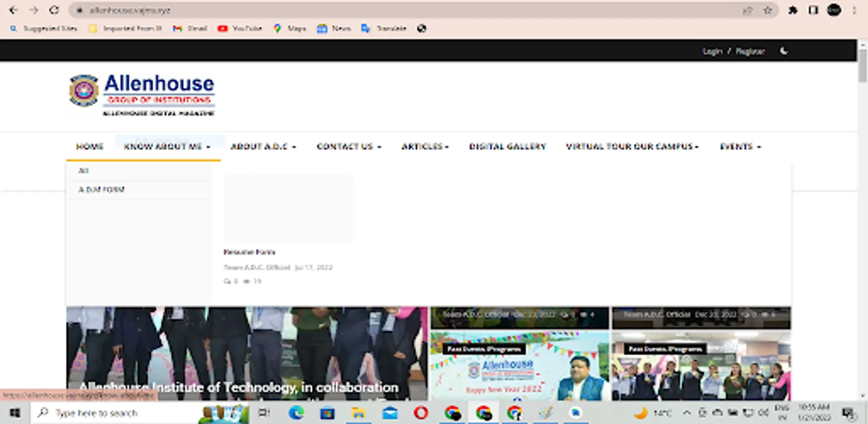Reload the current page
868x424 pixels.
pos(54,10)
